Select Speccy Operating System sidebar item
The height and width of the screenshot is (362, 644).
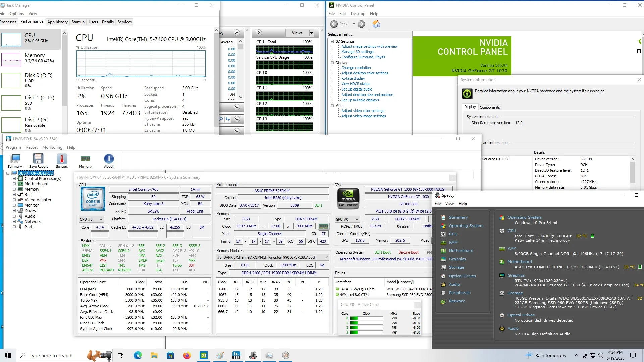(x=466, y=226)
